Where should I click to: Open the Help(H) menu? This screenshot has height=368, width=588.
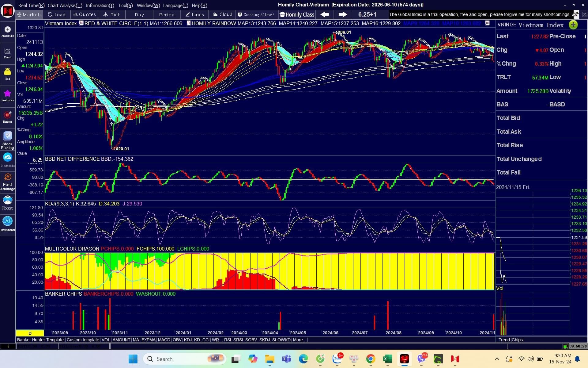pos(199,5)
